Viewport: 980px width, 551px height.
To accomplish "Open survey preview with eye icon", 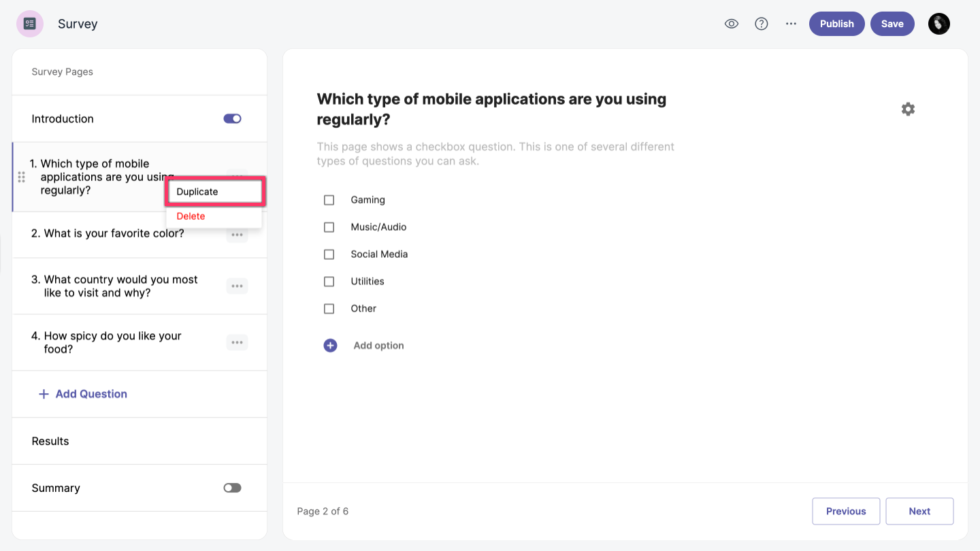I will pos(732,24).
